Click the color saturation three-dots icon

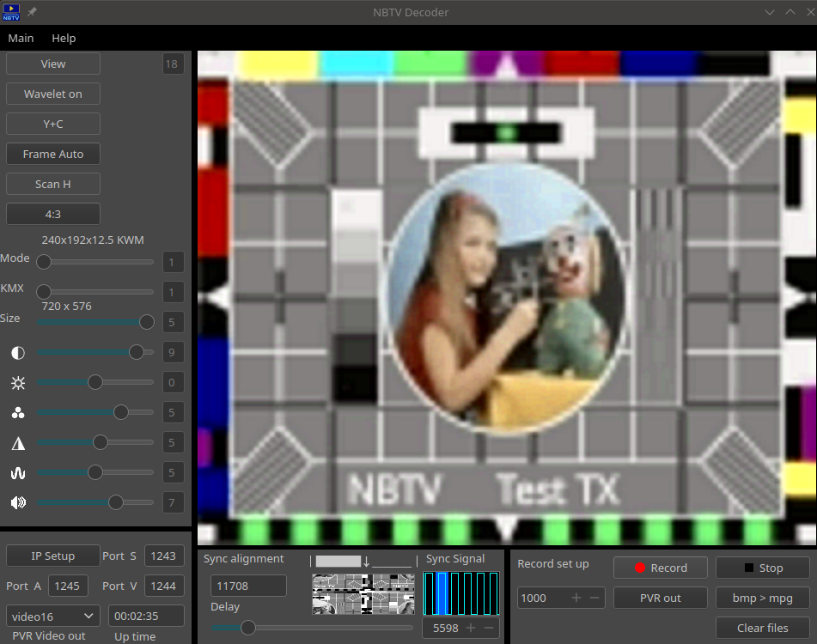[x=18, y=413]
